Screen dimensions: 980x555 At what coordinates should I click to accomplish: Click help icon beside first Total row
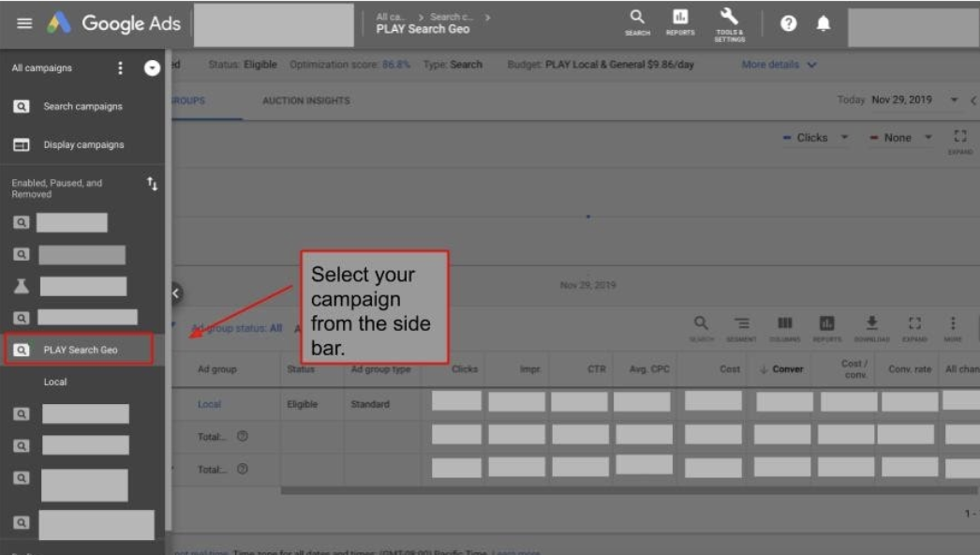243,436
